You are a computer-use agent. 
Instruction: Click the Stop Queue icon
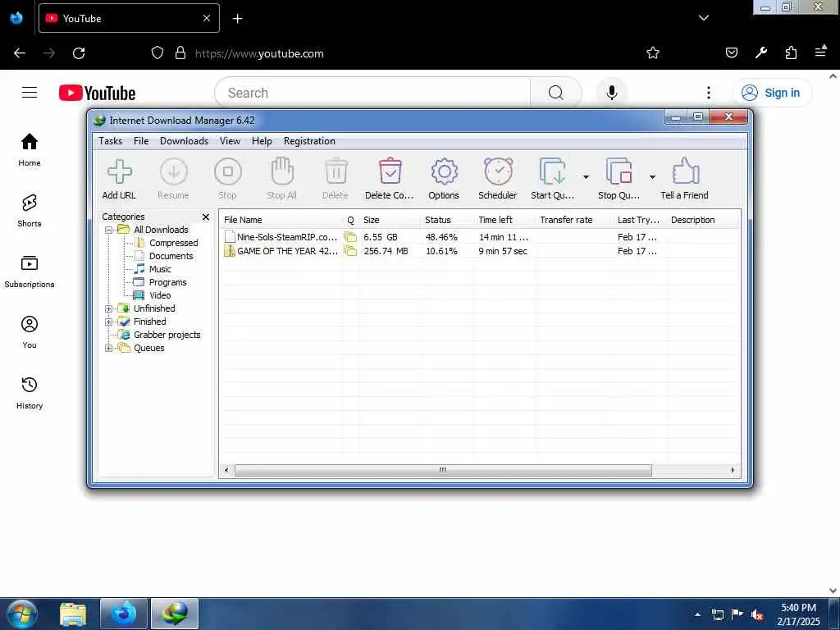coord(619,171)
